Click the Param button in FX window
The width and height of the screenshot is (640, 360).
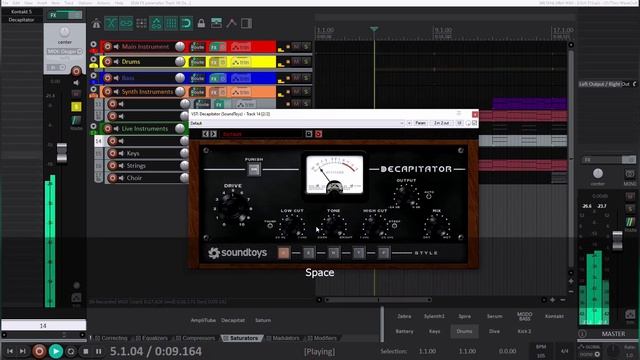pyautogui.click(x=420, y=123)
